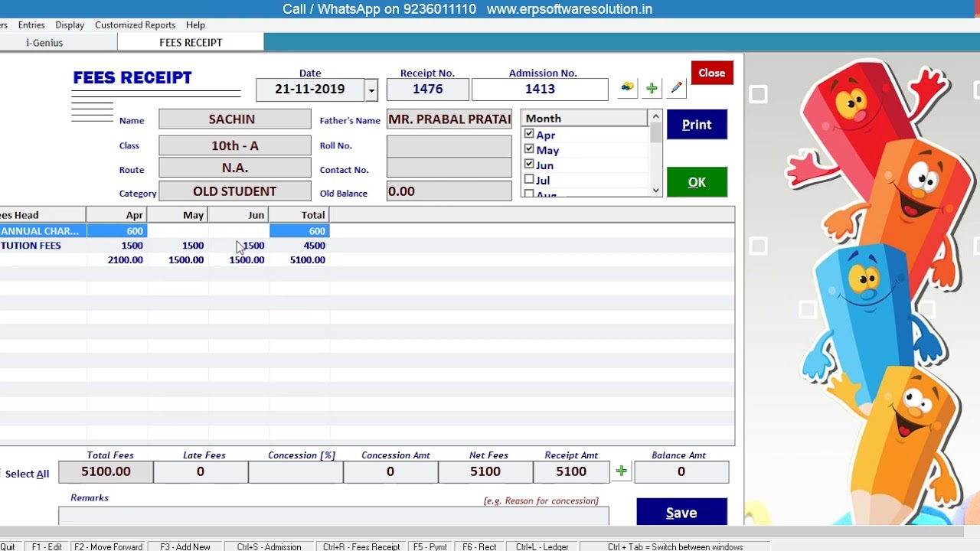Screen dimensions: 980x551
Task: Click the Select All link
Action: point(27,474)
